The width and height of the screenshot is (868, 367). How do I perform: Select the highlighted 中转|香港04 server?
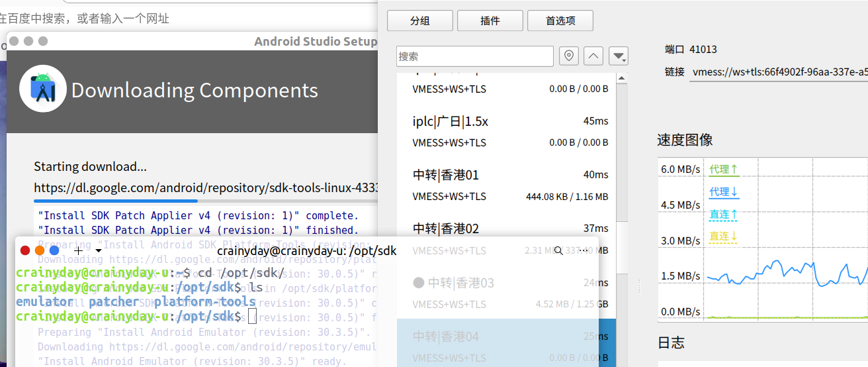coord(506,343)
